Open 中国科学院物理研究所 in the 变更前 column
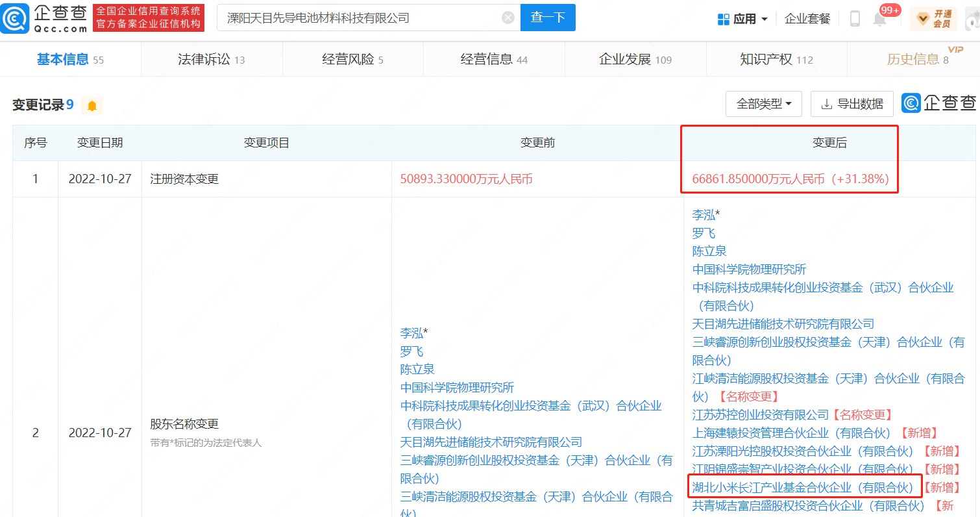This screenshot has width=980, height=517. tap(458, 388)
